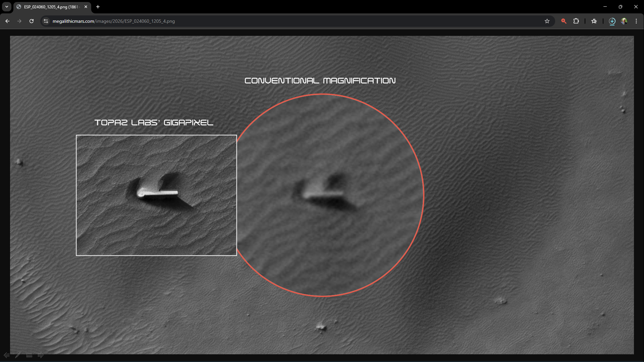Click the pen tool icon in the bottom-left overlay

pyautogui.click(x=18, y=355)
